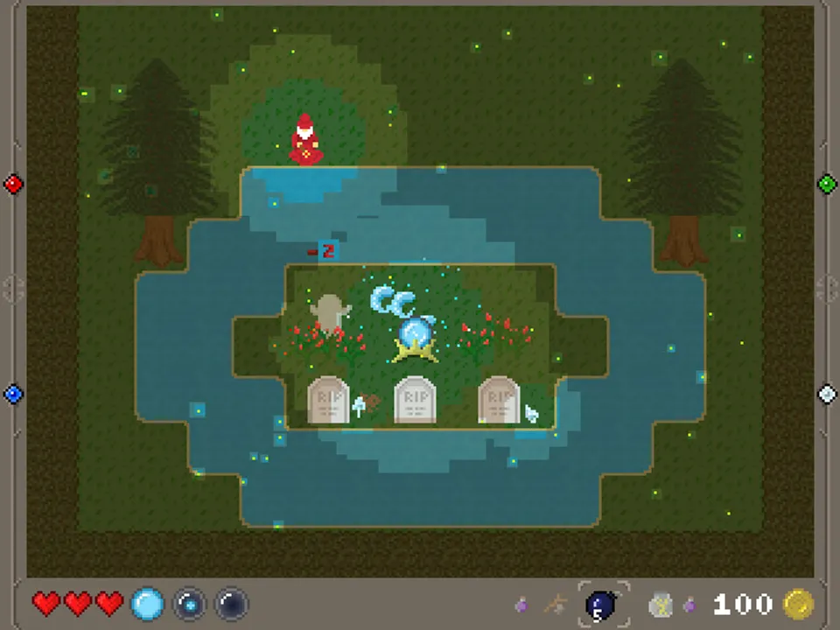Click the ghost above the red flowers
This screenshot has height=630, width=840.
330,313
